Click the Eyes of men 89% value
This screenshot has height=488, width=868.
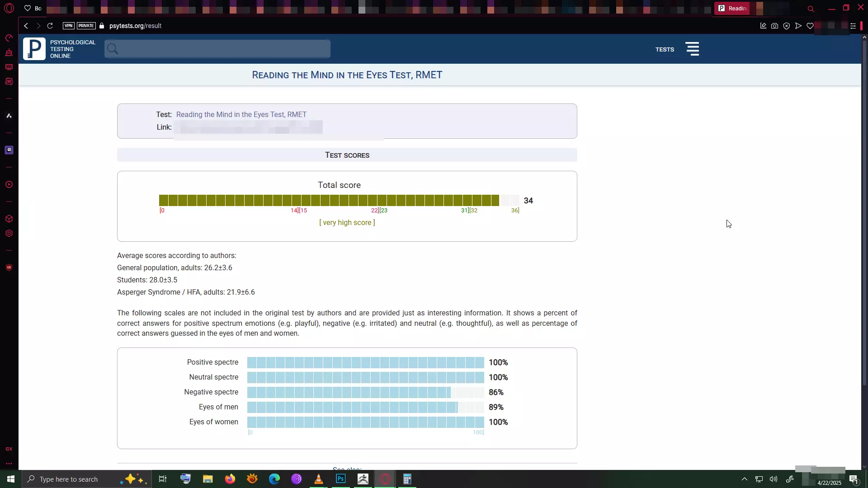click(496, 407)
